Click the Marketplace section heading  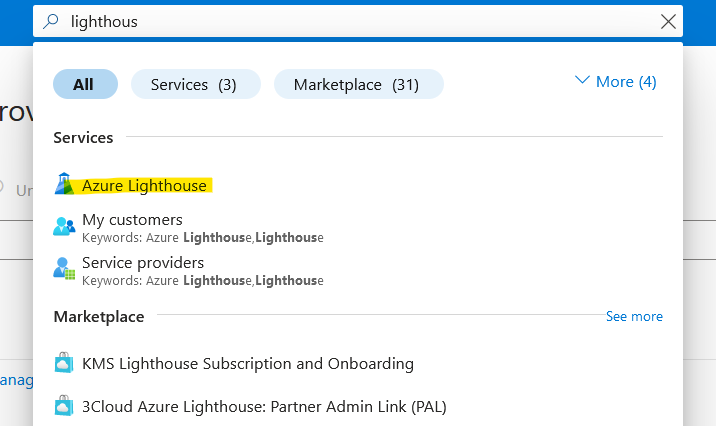coord(99,316)
